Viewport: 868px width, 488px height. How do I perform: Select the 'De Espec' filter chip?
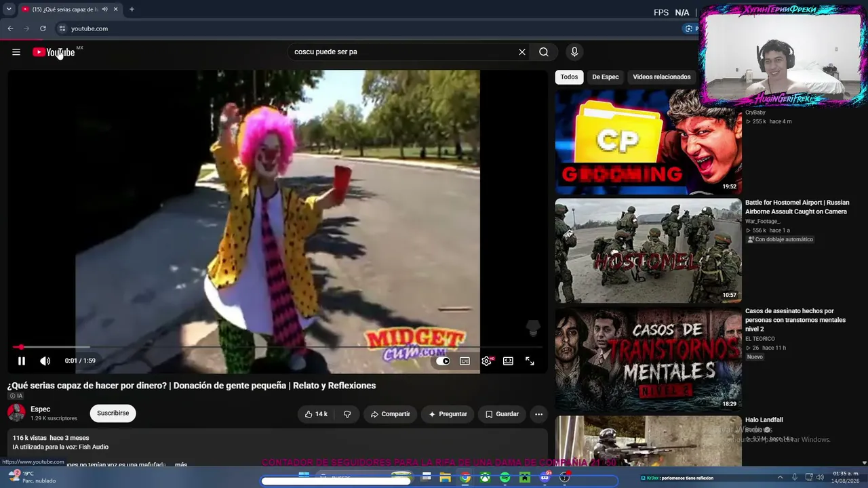(x=605, y=77)
